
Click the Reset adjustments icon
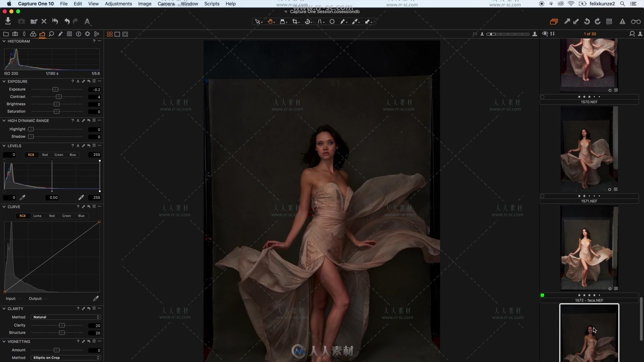point(55,21)
